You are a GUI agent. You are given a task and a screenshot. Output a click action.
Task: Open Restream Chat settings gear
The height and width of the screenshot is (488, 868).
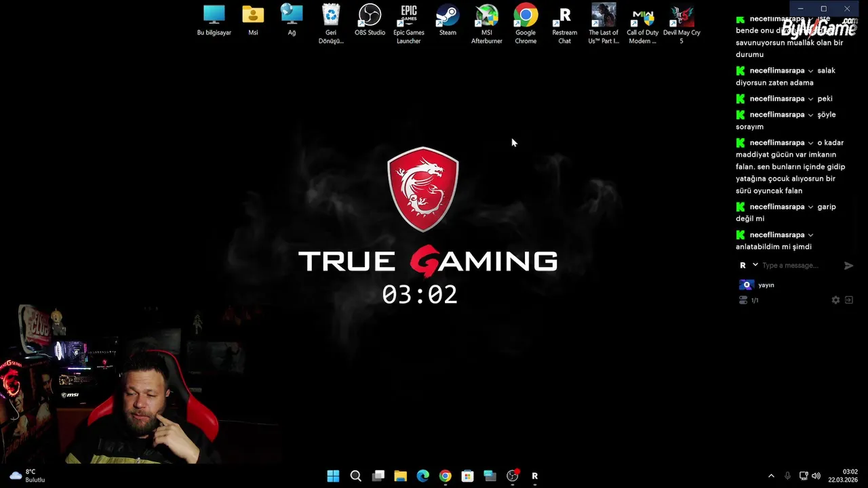pos(835,300)
